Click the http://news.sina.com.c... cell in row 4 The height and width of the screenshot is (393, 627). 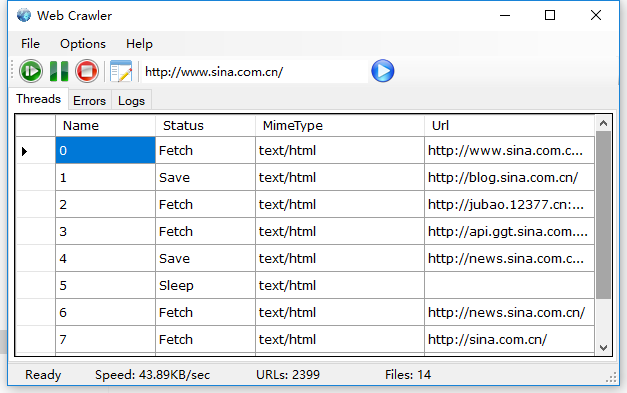pyautogui.click(x=509, y=258)
